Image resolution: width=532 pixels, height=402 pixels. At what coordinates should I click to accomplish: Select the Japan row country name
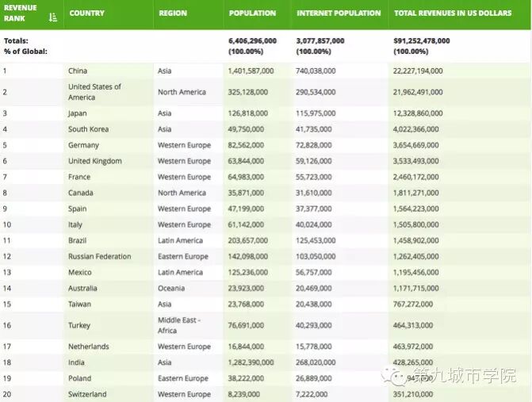pos(78,113)
